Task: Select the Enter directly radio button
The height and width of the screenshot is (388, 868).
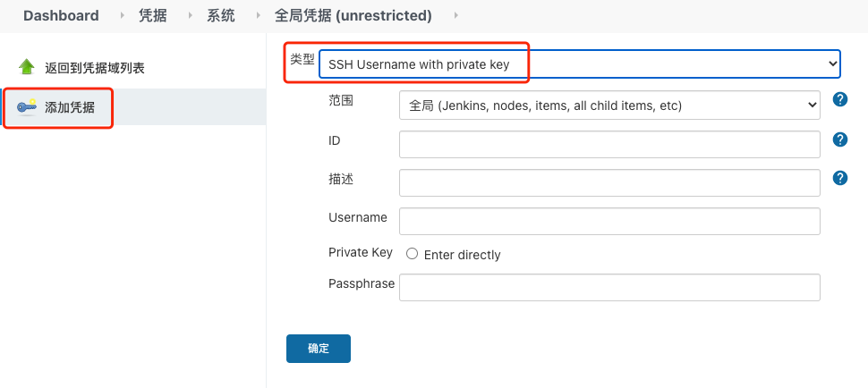Action: (x=413, y=254)
